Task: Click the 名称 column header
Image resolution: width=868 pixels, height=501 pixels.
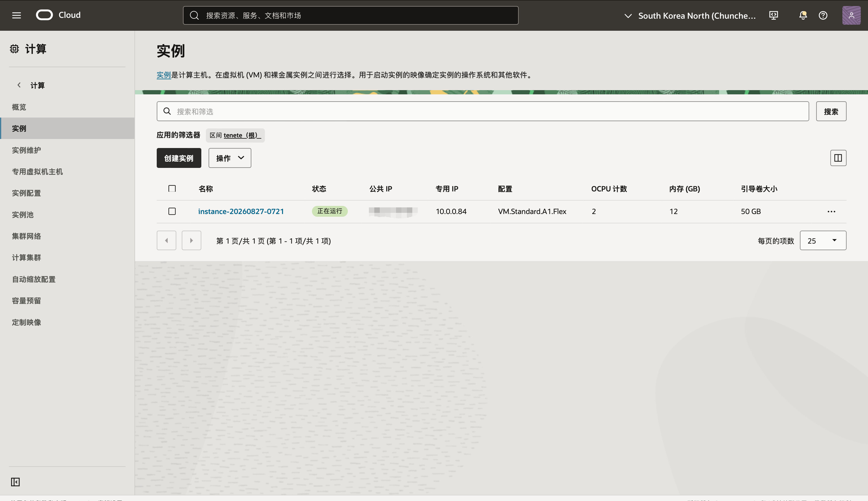Action: 206,189
